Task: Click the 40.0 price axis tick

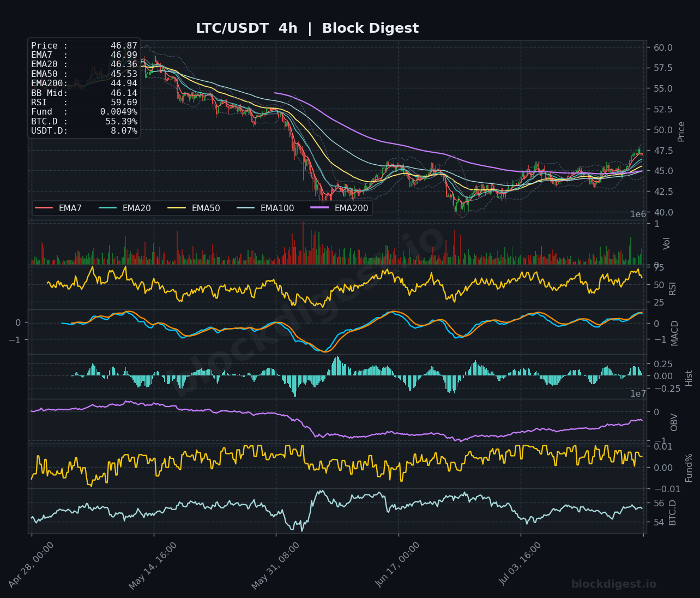Action: pos(663,212)
